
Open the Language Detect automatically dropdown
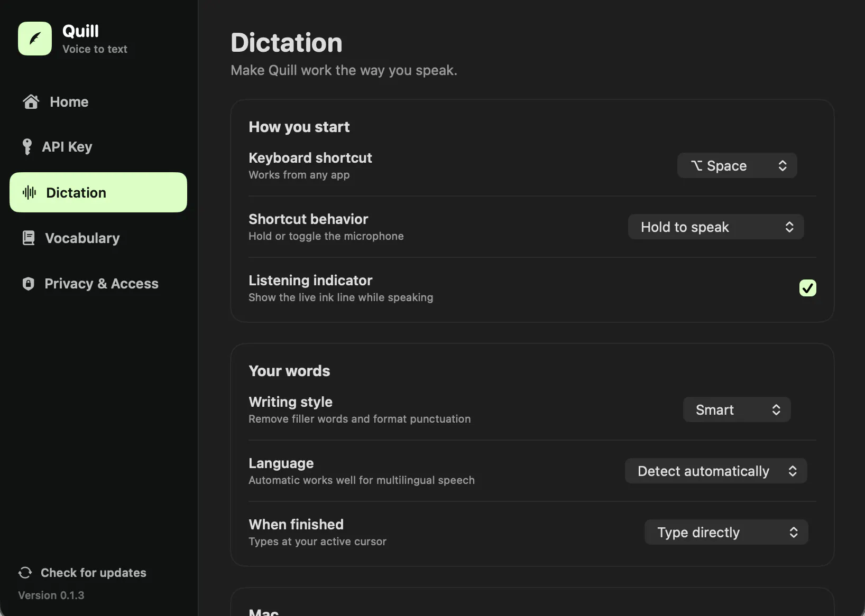716,471
